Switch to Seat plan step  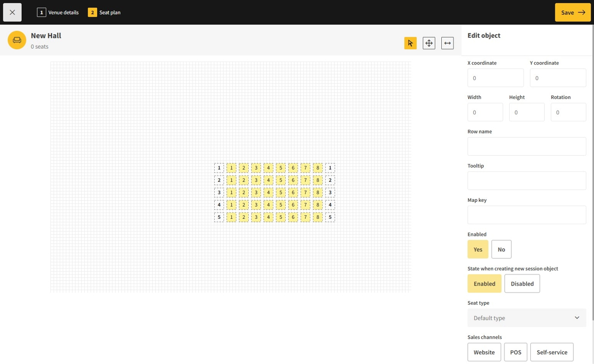[104, 12]
